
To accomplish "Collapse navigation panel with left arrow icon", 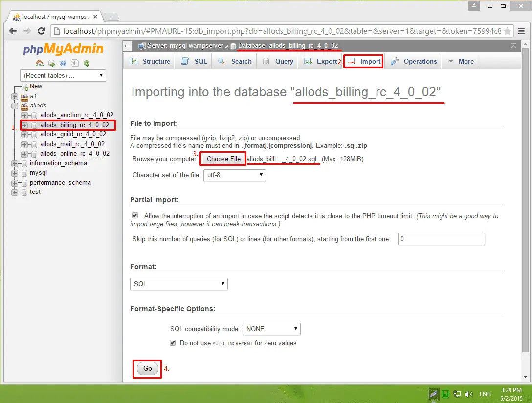I will (x=128, y=46).
